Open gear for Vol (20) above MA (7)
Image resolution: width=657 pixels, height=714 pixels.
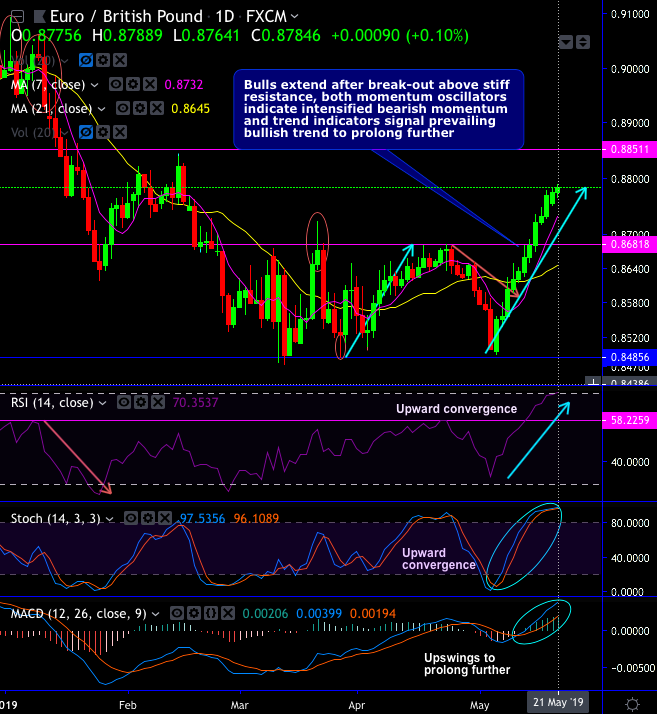pyautogui.click(x=103, y=60)
